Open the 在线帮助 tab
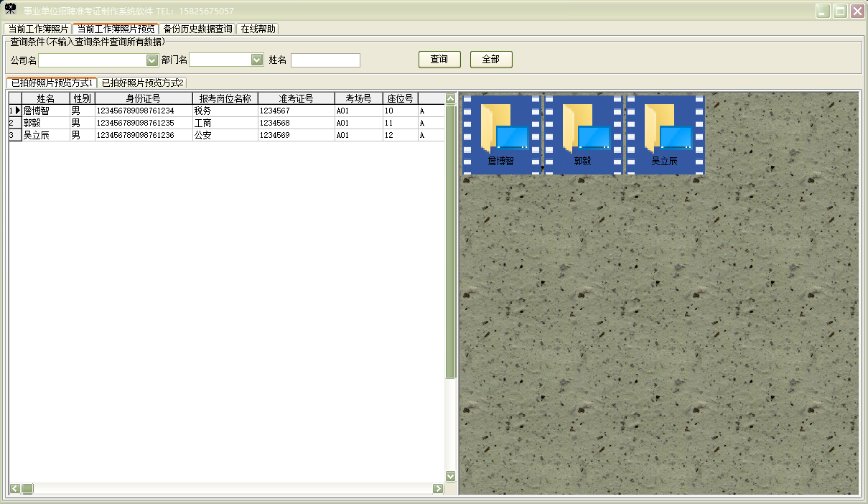868x504 pixels. (257, 29)
